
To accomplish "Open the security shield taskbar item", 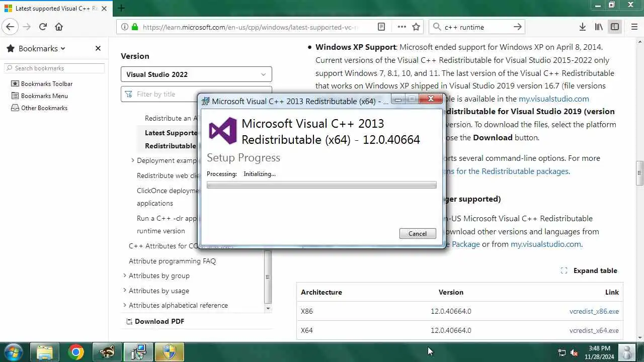I will pos(170,352).
